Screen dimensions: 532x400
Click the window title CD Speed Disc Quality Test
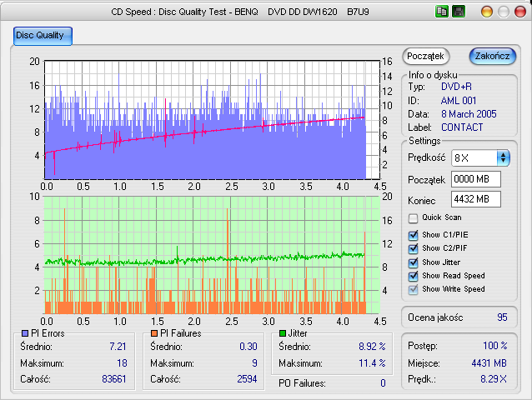240,12
